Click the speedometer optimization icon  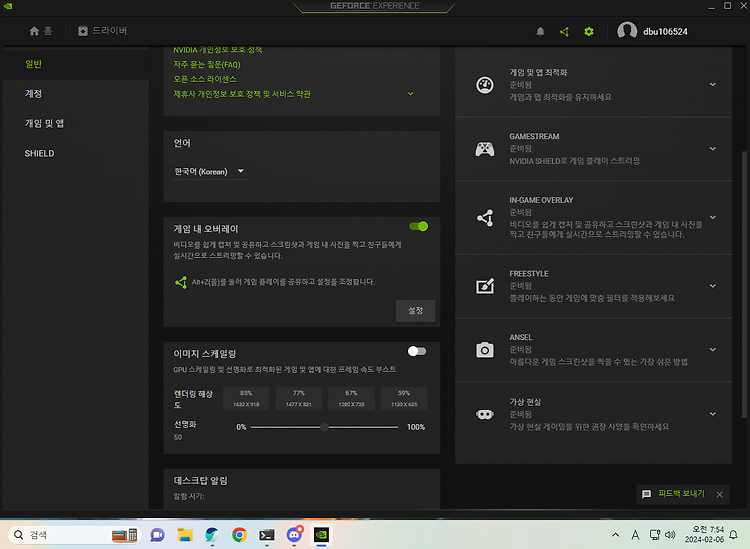point(485,85)
